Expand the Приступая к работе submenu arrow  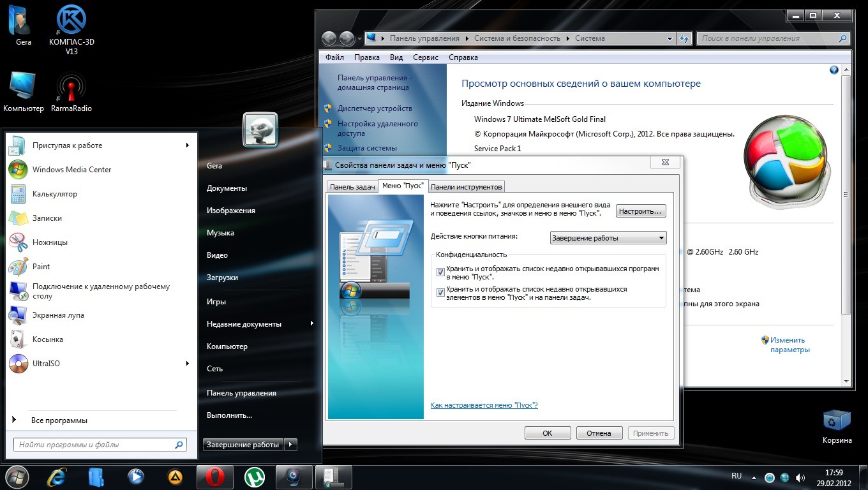tap(188, 145)
